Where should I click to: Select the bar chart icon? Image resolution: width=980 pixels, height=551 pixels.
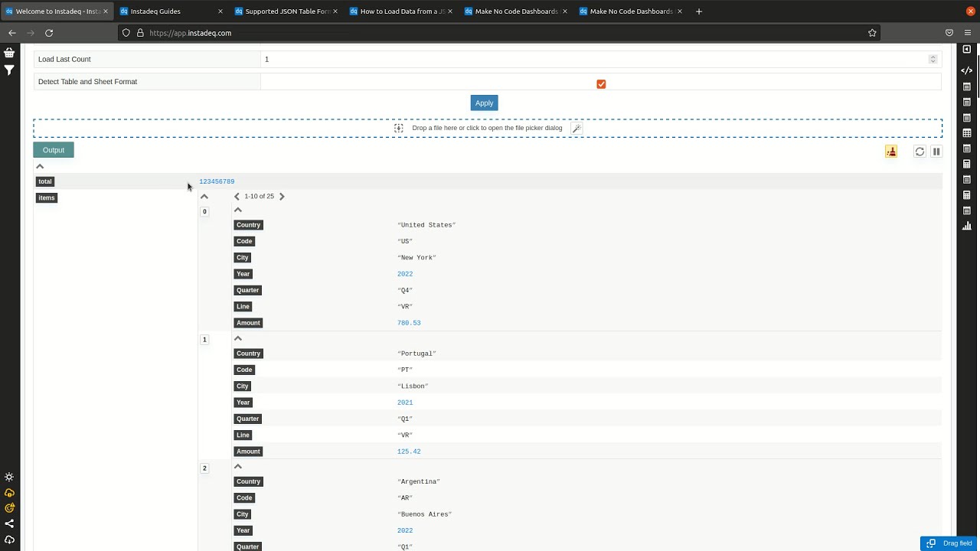coord(967,226)
